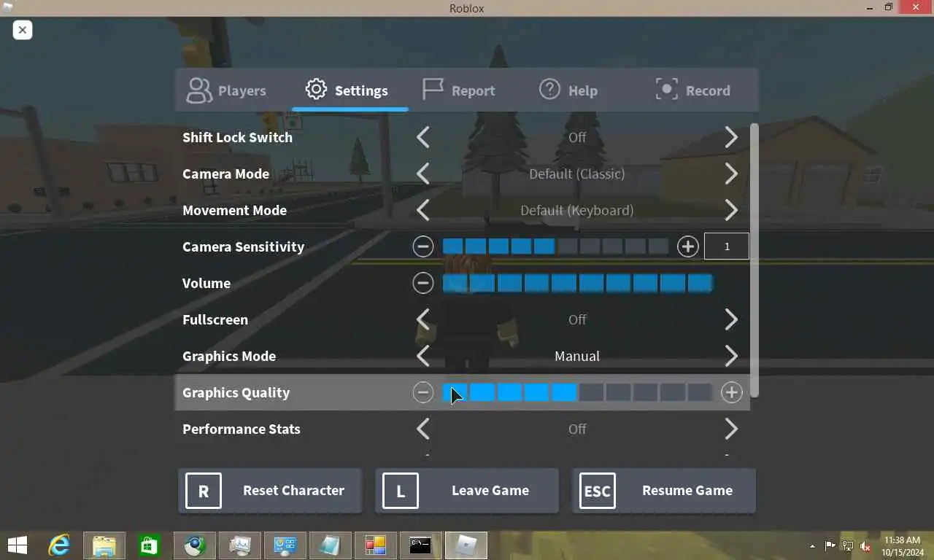Image resolution: width=934 pixels, height=560 pixels.
Task: Click the previous arrow for Shift Lock Switch
Action: (x=423, y=137)
